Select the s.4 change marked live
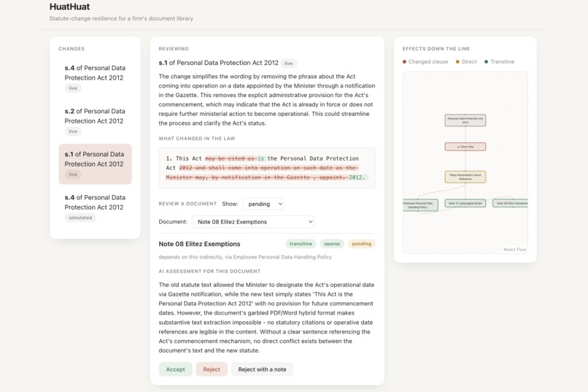Viewport: 588px width, 392px height. [x=95, y=77]
